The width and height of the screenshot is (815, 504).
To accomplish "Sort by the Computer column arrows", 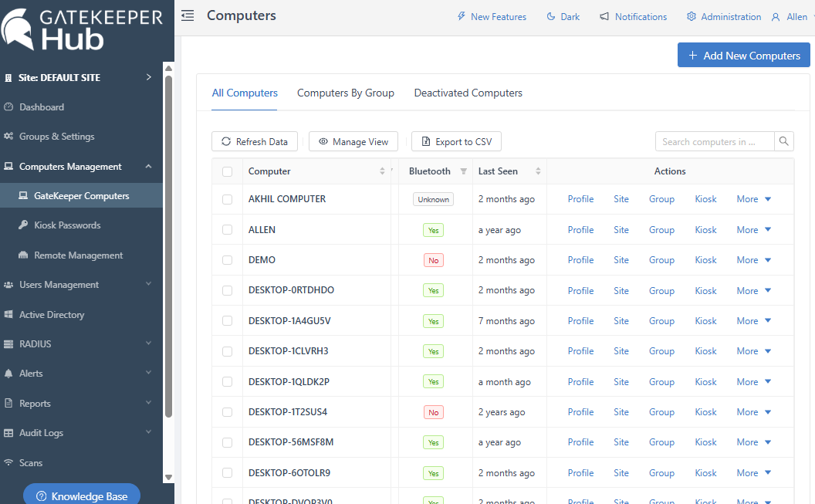I will coord(382,171).
